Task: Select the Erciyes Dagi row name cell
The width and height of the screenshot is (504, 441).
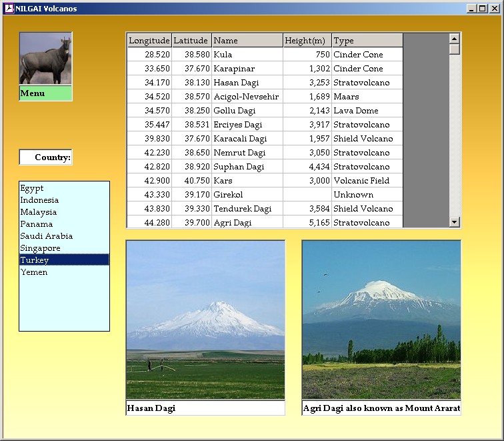Action: (247, 125)
